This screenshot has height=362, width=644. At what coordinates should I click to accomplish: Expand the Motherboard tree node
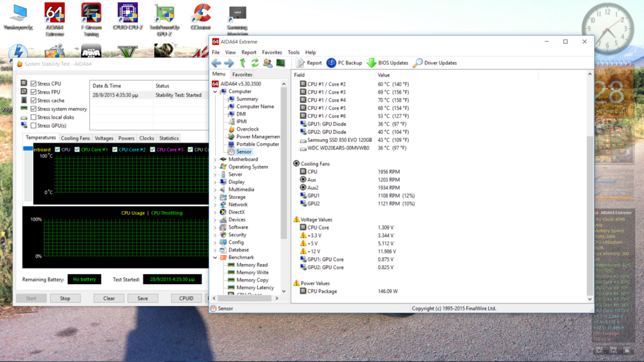215,160
